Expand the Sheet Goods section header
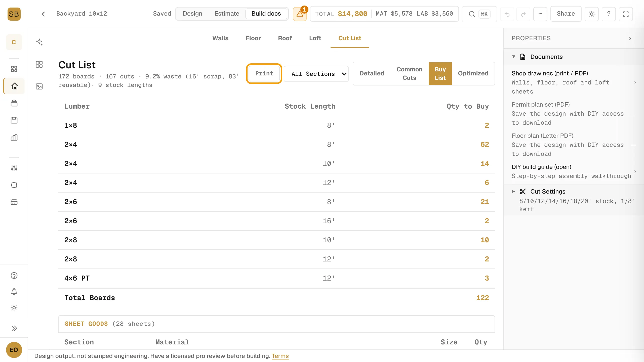 click(x=276, y=324)
